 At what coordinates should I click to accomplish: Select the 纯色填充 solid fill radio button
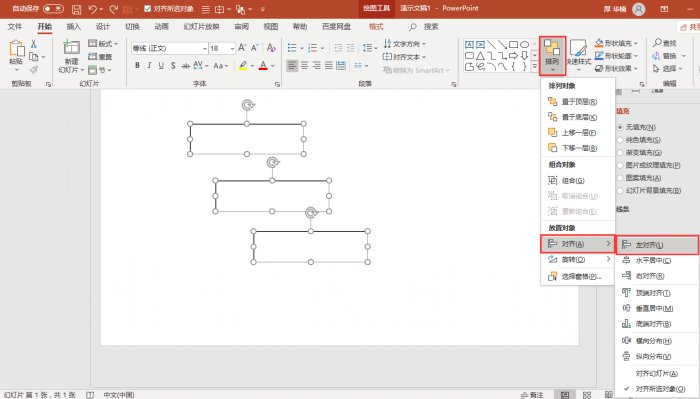point(620,140)
